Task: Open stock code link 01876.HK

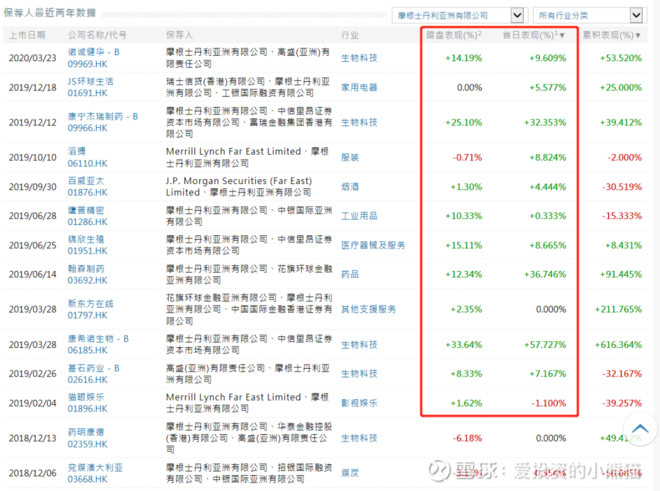Action: click(x=88, y=192)
